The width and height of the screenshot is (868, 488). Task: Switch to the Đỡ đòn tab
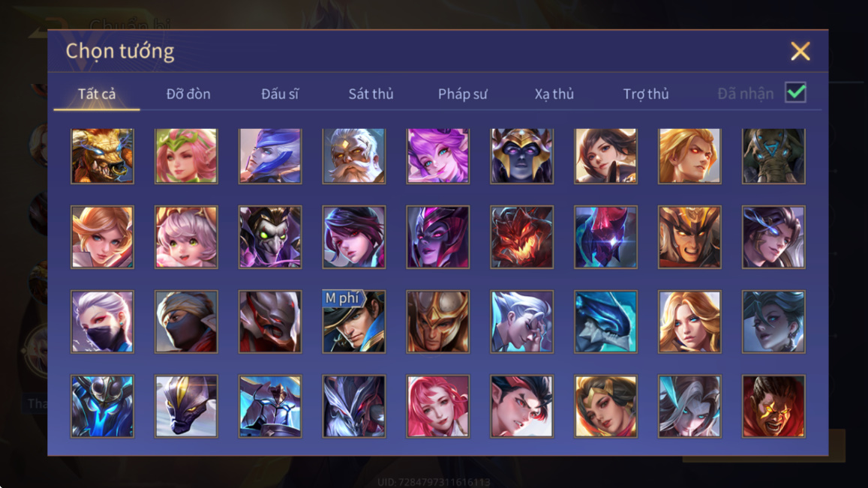(188, 94)
